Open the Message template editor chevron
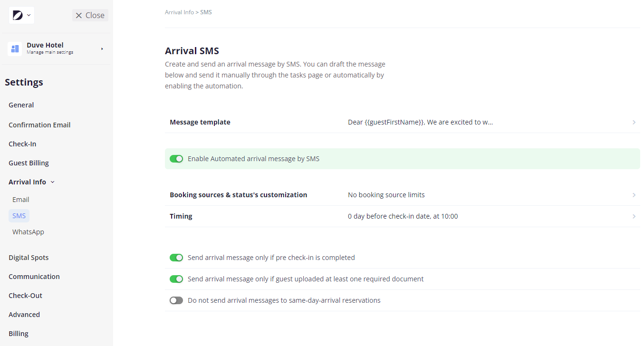The image size is (644, 346). pyautogui.click(x=634, y=122)
